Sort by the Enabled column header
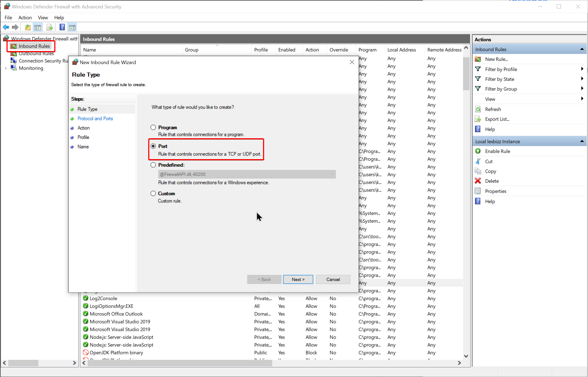Image resolution: width=588 pixels, height=377 pixels. (289, 50)
